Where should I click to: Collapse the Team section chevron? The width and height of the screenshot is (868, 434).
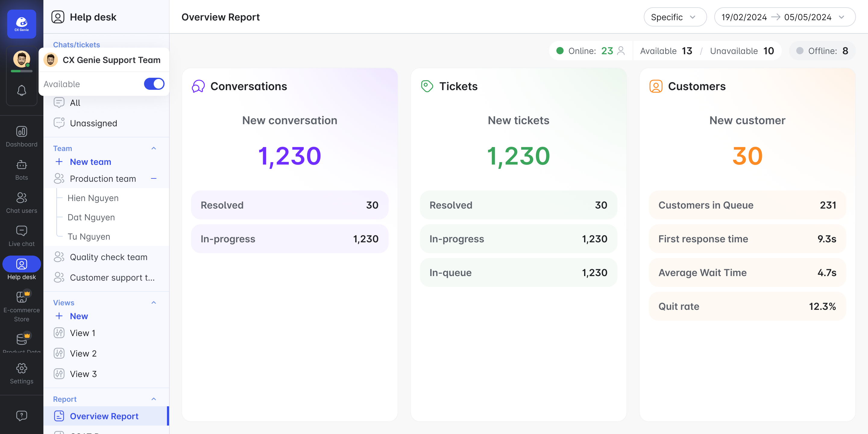click(154, 148)
